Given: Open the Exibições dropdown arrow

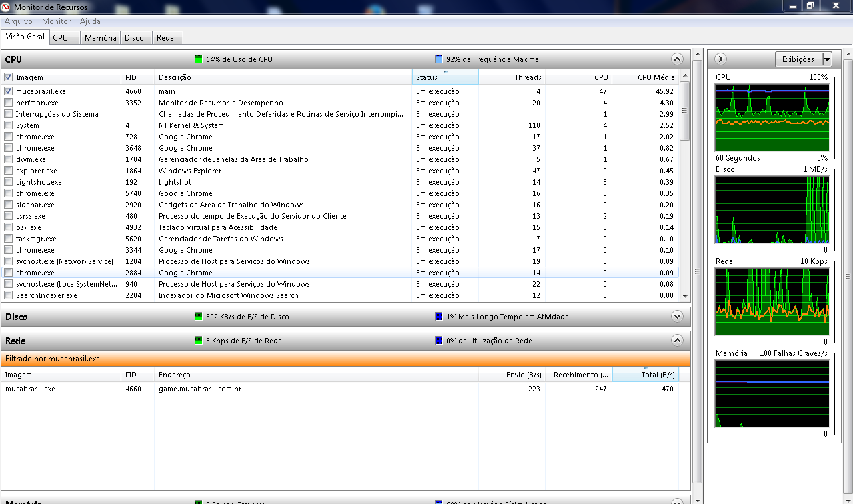Looking at the screenshot, I should pyautogui.click(x=827, y=59).
